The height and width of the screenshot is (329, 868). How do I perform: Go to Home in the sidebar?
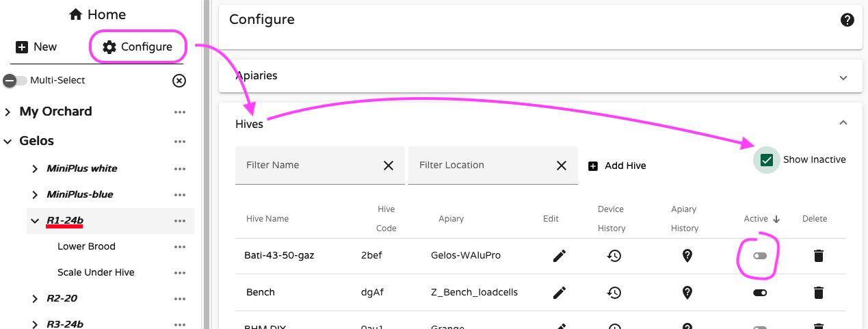[98, 14]
